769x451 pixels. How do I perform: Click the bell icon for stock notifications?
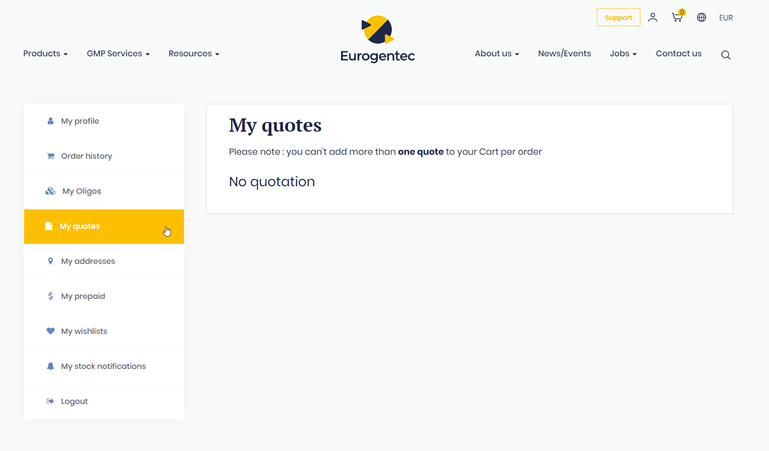pyautogui.click(x=51, y=366)
